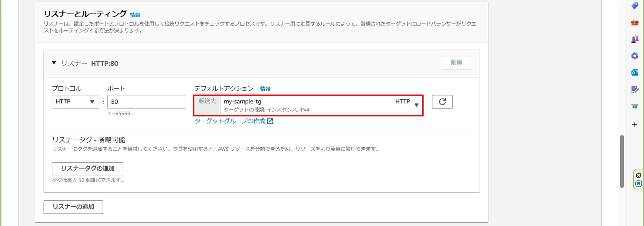Open the external link icon beside ターゲットグループの作成
Viewport: 644px width, 226px height.
[x=270, y=121]
